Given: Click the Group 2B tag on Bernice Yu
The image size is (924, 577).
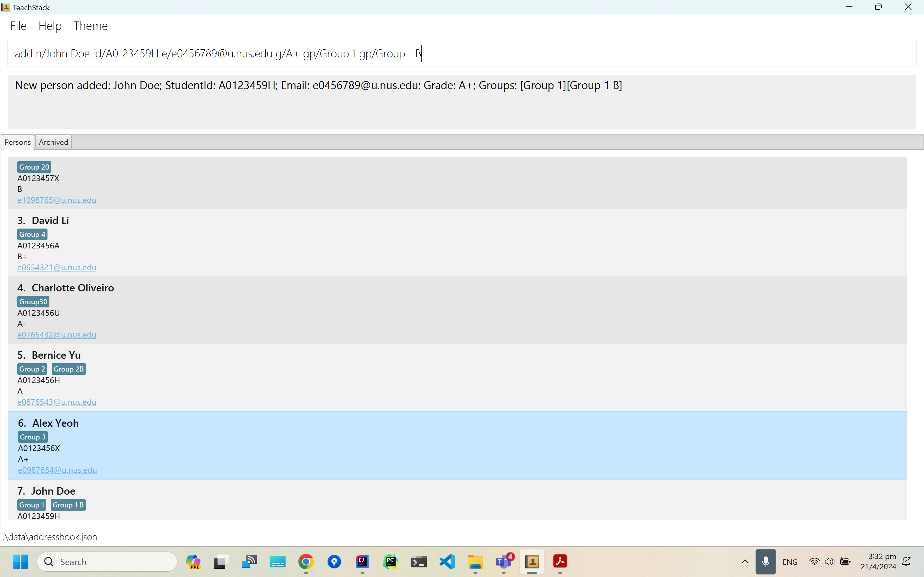Looking at the screenshot, I should coord(69,369).
